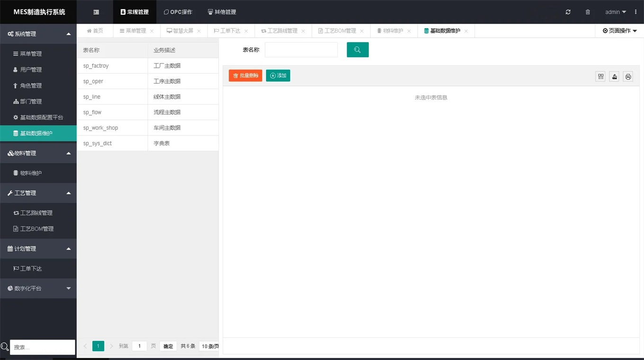Switch to 其他管理 top menu
This screenshot has height=360, width=644.
tap(222, 12)
